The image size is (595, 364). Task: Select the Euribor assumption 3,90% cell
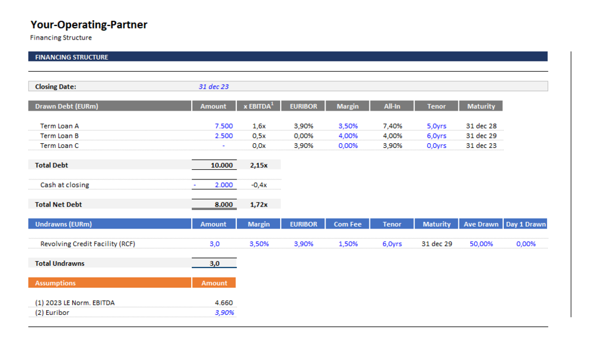click(x=223, y=313)
